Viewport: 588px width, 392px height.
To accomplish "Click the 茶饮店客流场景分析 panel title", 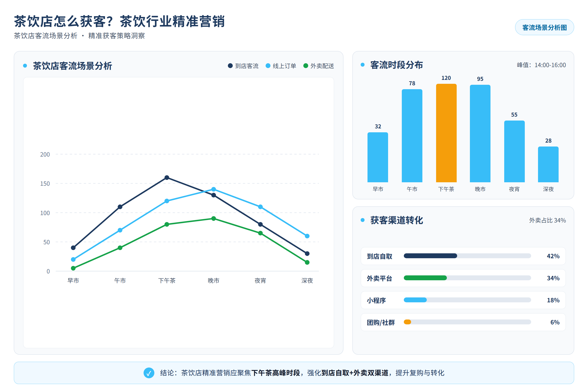I will pyautogui.click(x=73, y=66).
